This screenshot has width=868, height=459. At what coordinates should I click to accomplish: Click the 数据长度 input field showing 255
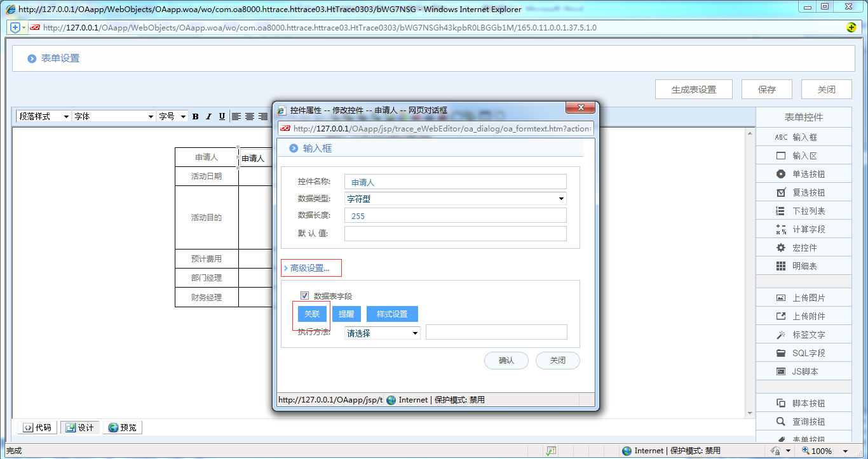pyautogui.click(x=455, y=216)
